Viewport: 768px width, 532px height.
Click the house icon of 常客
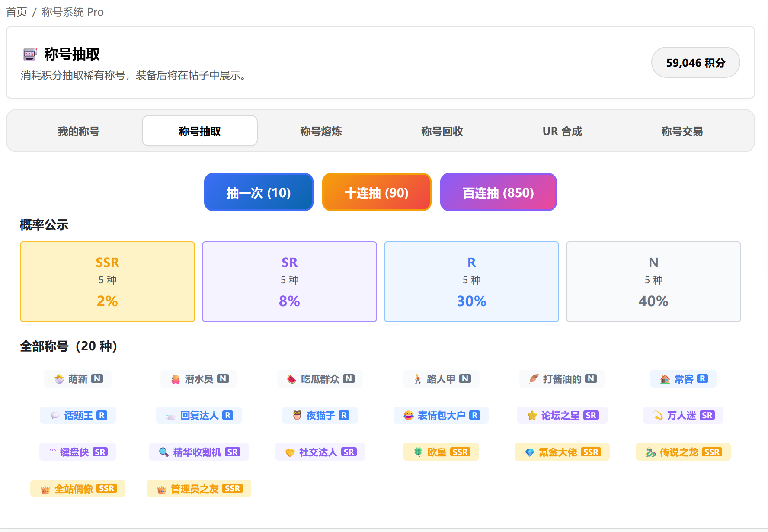(x=665, y=379)
